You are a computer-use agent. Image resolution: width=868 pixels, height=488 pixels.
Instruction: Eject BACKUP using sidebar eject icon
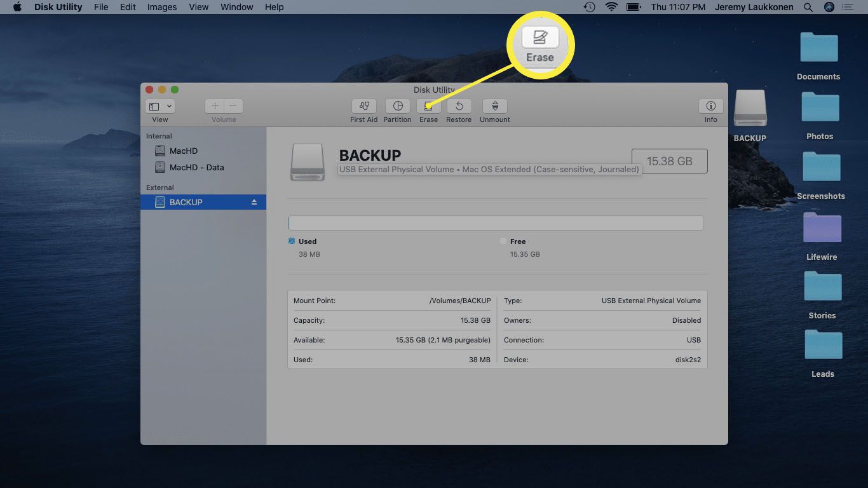pyautogui.click(x=254, y=202)
